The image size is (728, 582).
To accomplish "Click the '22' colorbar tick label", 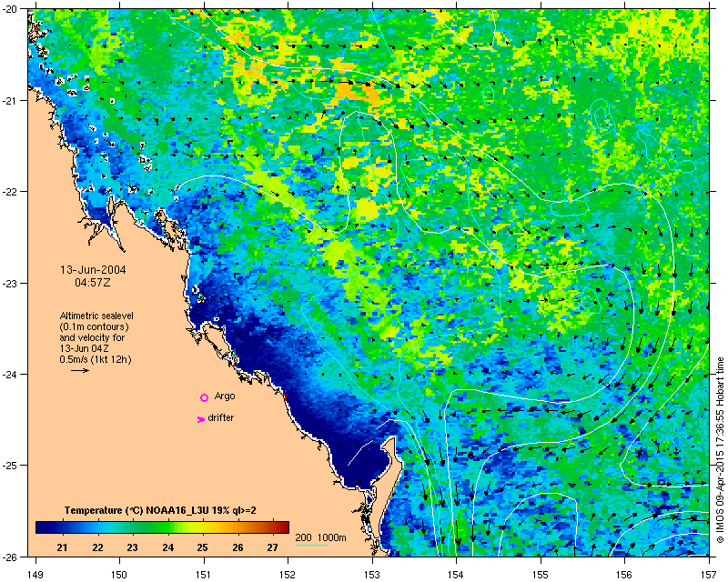I will (97, 547).
